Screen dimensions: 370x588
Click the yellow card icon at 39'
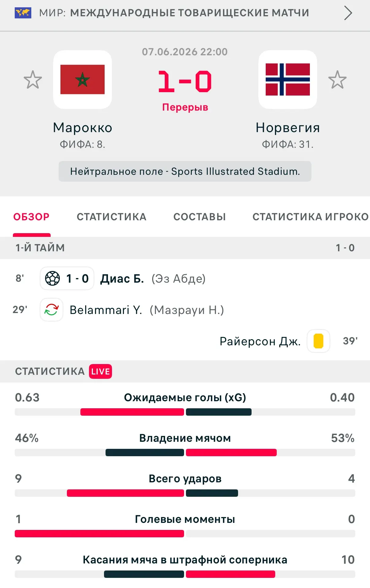point(318,341)
